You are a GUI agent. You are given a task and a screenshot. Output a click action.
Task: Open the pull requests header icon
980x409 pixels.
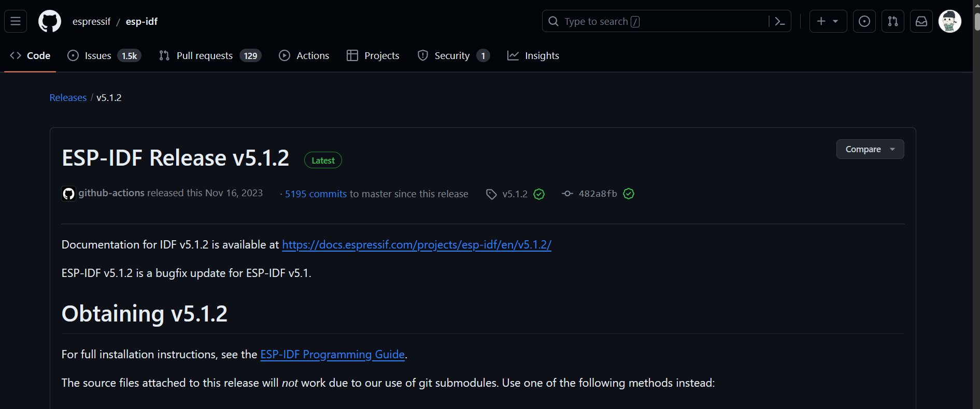pos(892,21)
